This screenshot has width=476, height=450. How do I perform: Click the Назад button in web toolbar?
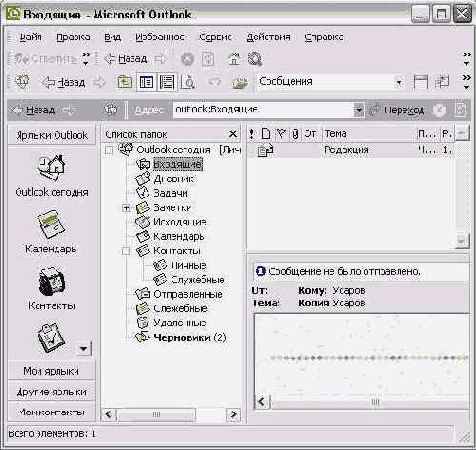point(33,110)
